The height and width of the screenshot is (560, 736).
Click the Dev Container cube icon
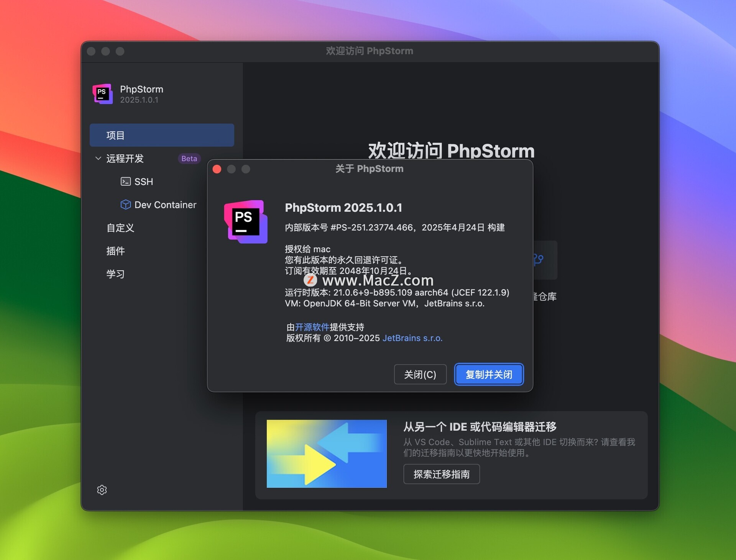(126, 205)
